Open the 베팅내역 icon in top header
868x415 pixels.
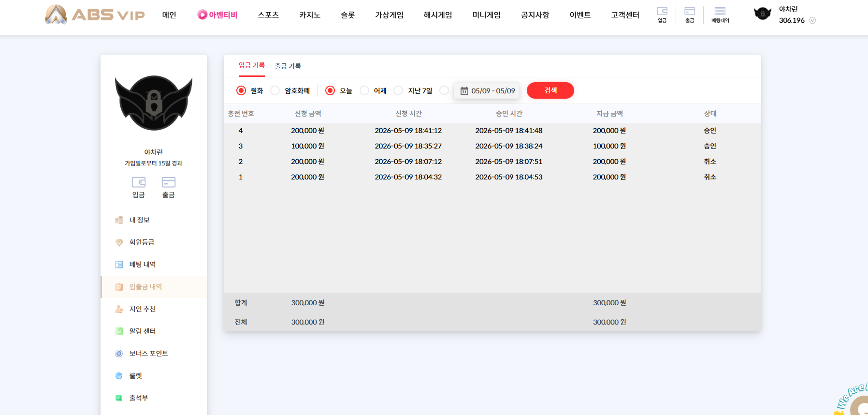click(x=720, y=15)
